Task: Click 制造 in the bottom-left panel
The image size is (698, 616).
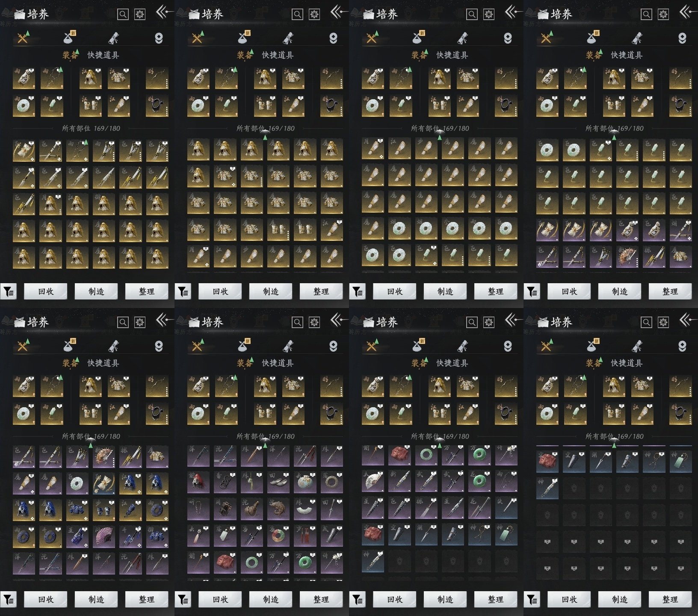Action: (96, 599)
